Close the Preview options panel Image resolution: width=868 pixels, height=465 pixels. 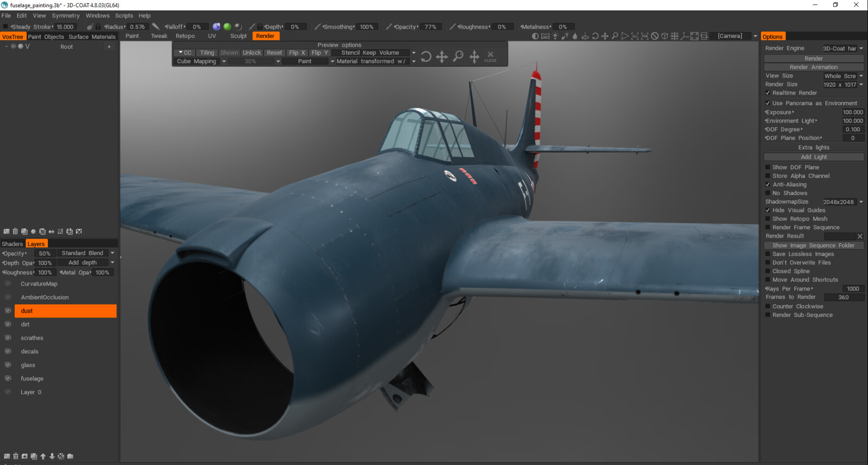click(490, 56)
